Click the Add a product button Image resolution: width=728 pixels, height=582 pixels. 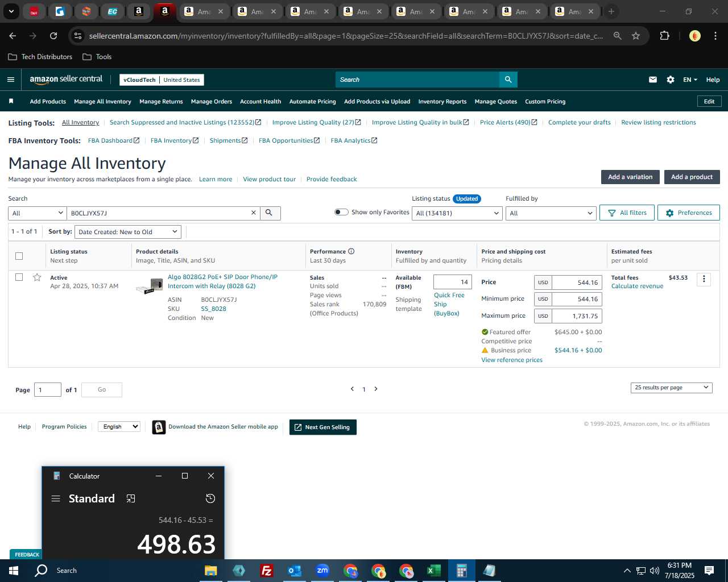click(x=692, y=177)
